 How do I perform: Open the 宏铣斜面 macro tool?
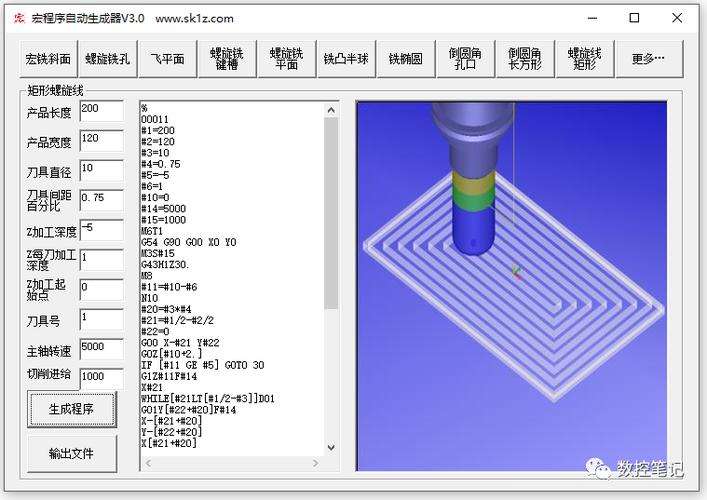click(49, 59)
